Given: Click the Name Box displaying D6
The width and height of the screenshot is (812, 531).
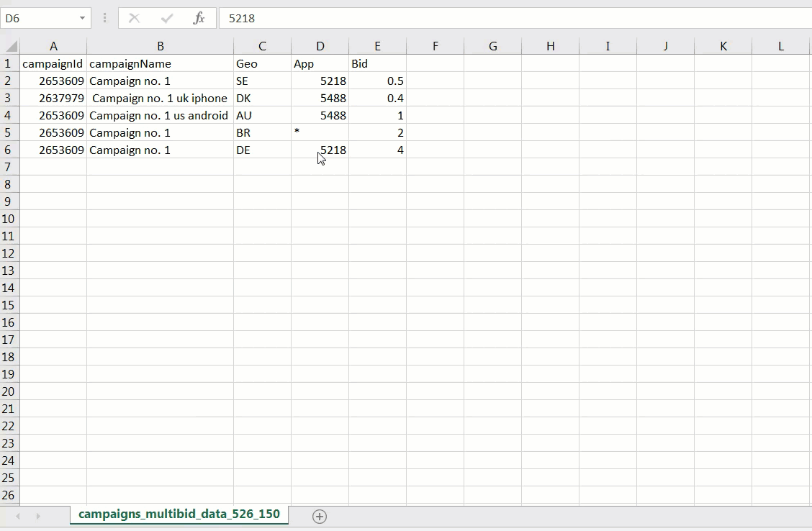Looking at the screenshot, I should [x=40, y=18].
